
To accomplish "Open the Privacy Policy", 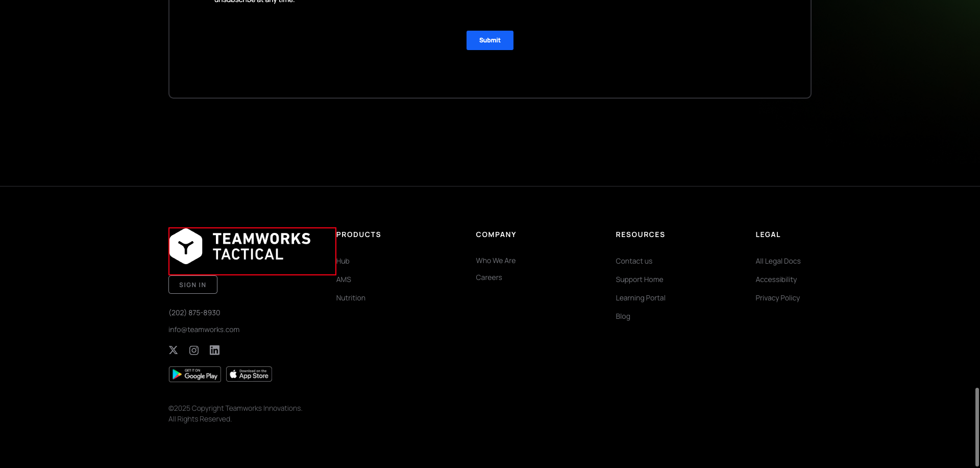I will (777, 298).
